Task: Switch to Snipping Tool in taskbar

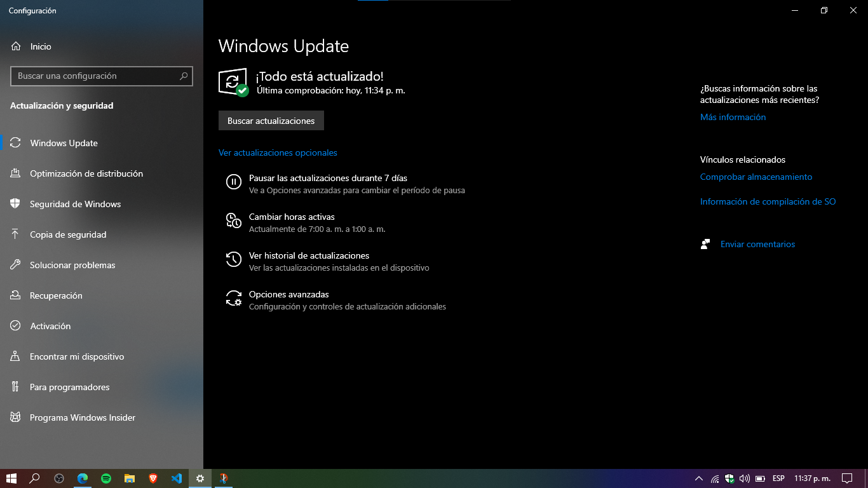Action: 224,478
